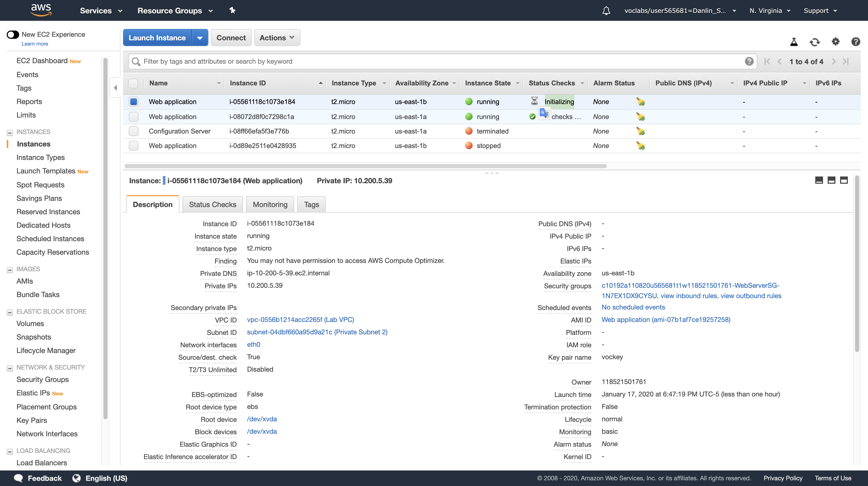
Task: Open the Actions dropdown
Action: pyautogui.click(x=277, y=38)
